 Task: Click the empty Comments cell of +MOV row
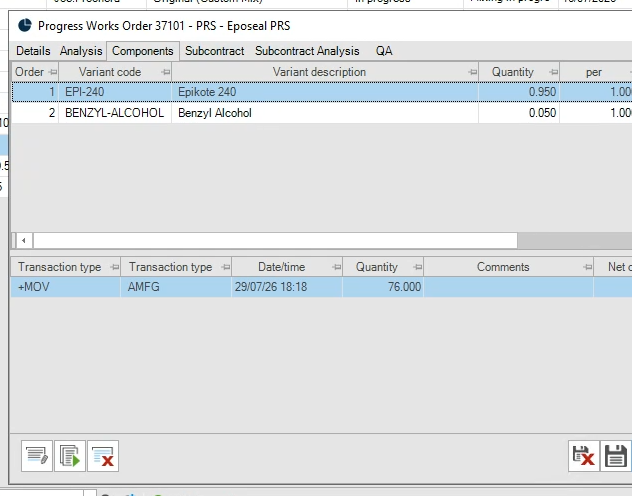click(508, 287)
